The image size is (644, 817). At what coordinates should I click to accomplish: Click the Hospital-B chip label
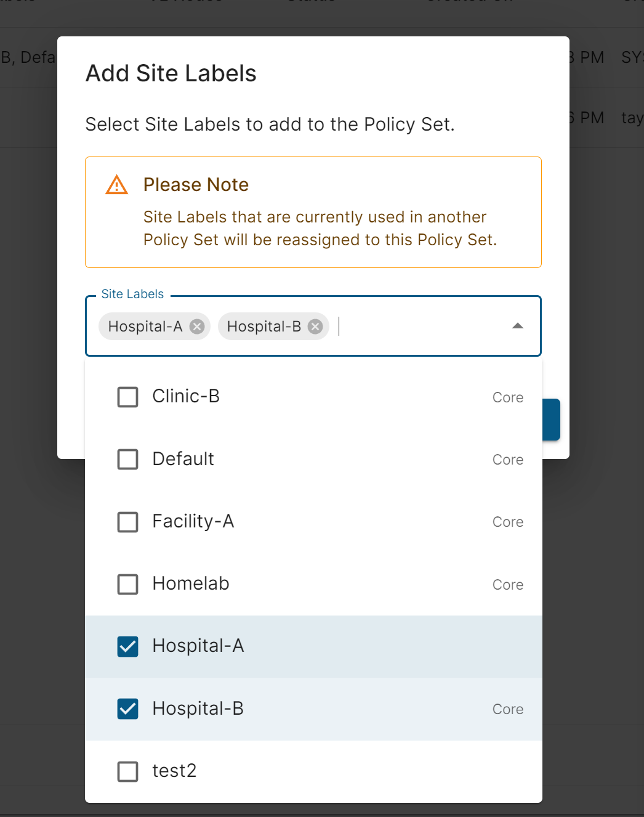tap(264, 327)
